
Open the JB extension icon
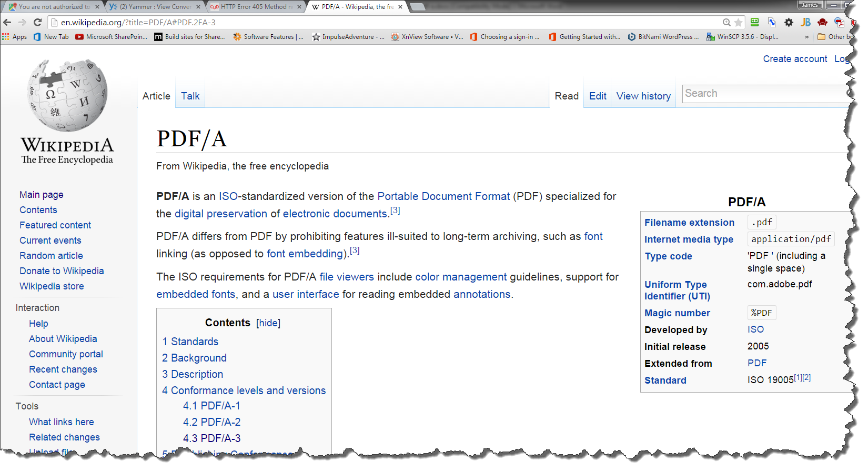coord(805,22)
